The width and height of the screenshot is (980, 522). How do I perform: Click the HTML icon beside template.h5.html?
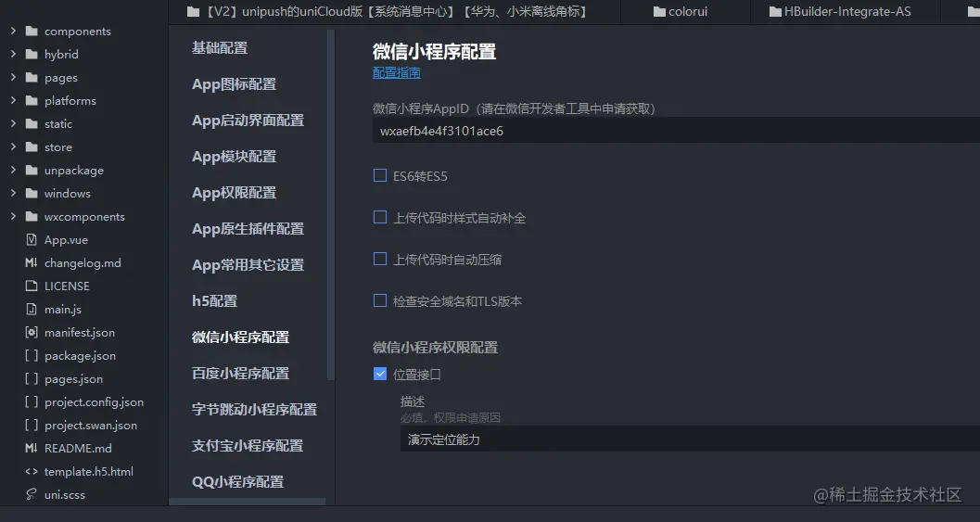tap(32, 471)
